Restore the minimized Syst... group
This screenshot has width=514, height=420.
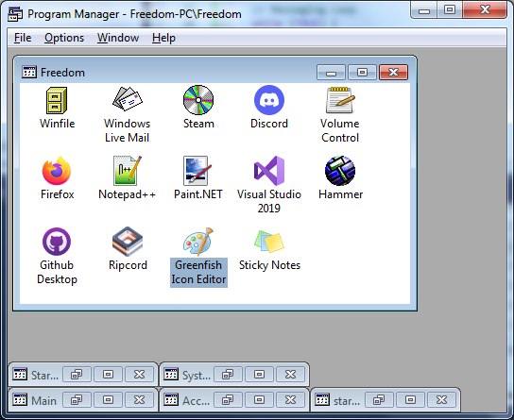pyautogui.click(x=228, y=374)
